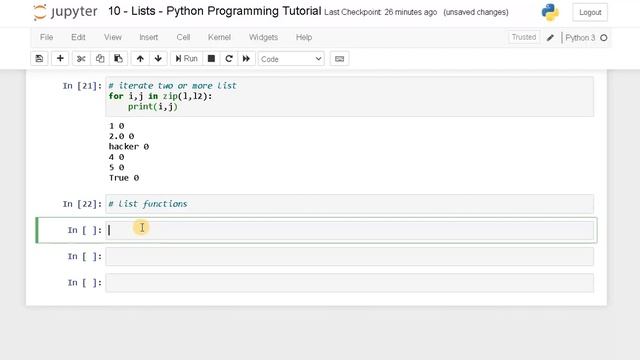This screenshot has height=360, width=640.
Task: Open the View menu
Action: (113, 37)
